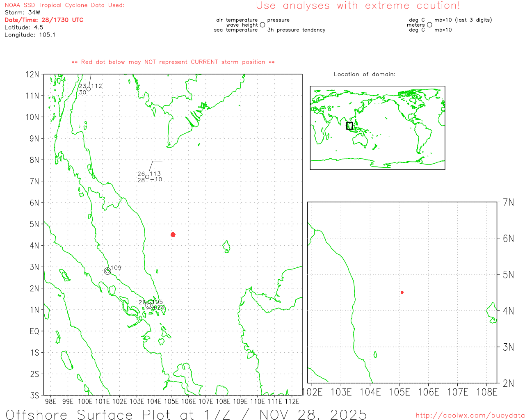Screen dimensions: 525x420
Task: Click the station marker labeled 109
Action: click(107, 271)
